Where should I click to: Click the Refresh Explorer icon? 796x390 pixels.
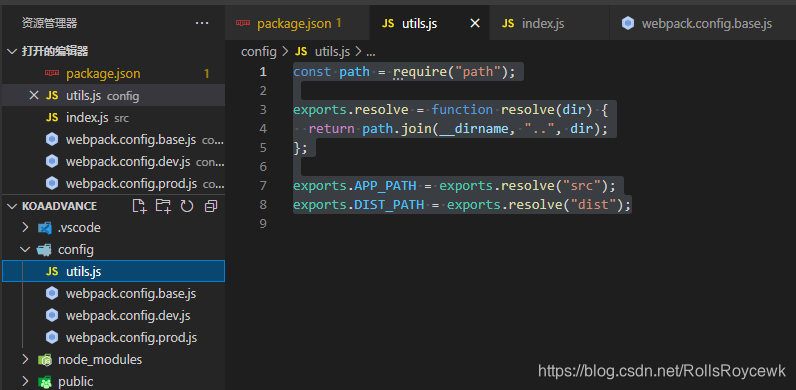[187, 206]
